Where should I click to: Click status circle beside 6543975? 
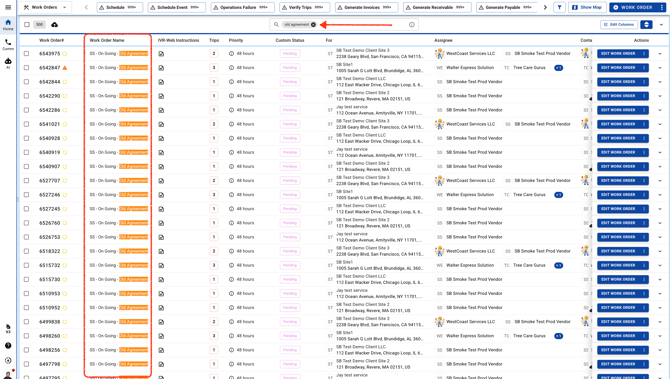point(65,54)
